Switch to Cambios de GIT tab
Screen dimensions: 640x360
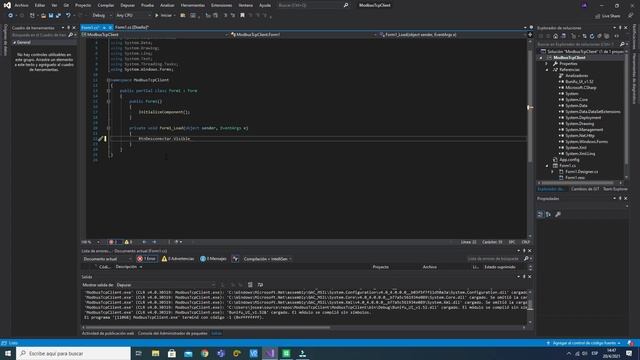pos(585,189)
